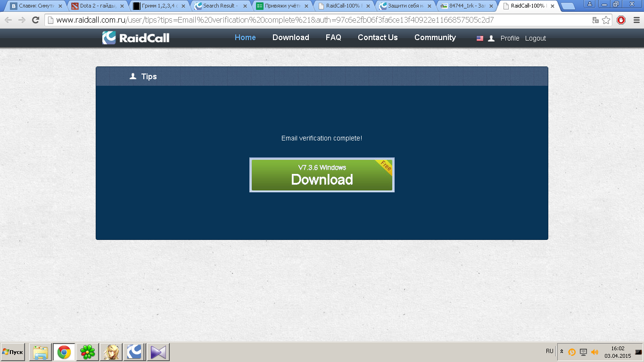Open the purple media player taskbar icon

coord(158,352)
